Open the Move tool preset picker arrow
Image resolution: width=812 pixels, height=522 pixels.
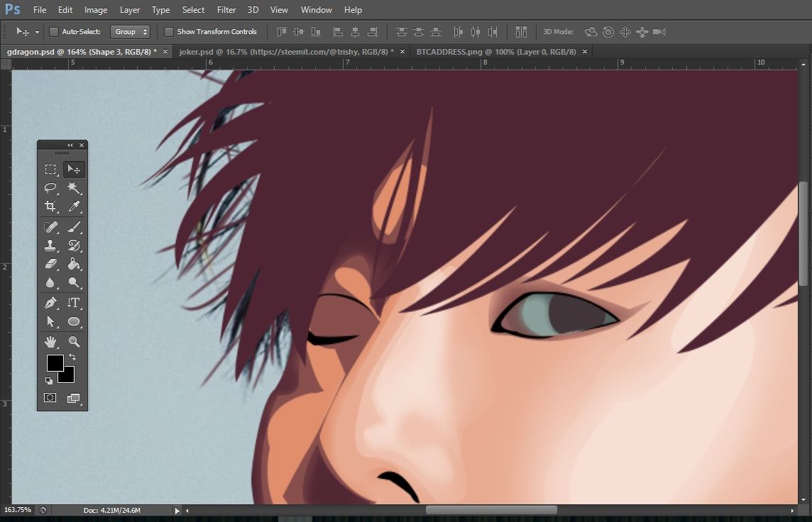[37, 33]
